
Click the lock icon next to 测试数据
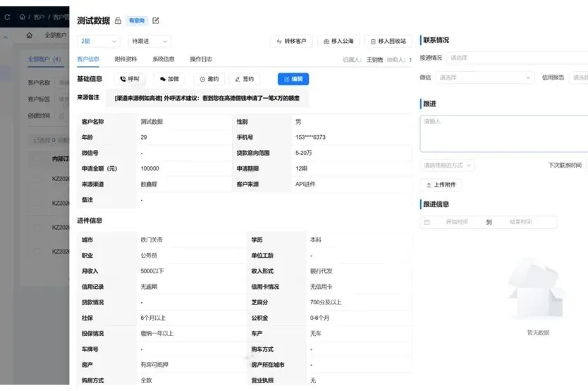(118, 20)
